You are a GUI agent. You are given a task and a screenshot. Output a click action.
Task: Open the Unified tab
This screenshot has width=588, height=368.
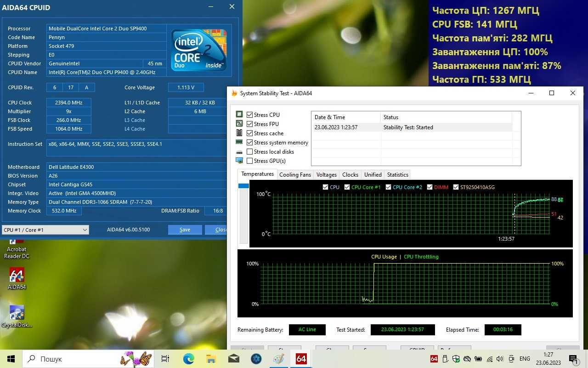[373, 175]
